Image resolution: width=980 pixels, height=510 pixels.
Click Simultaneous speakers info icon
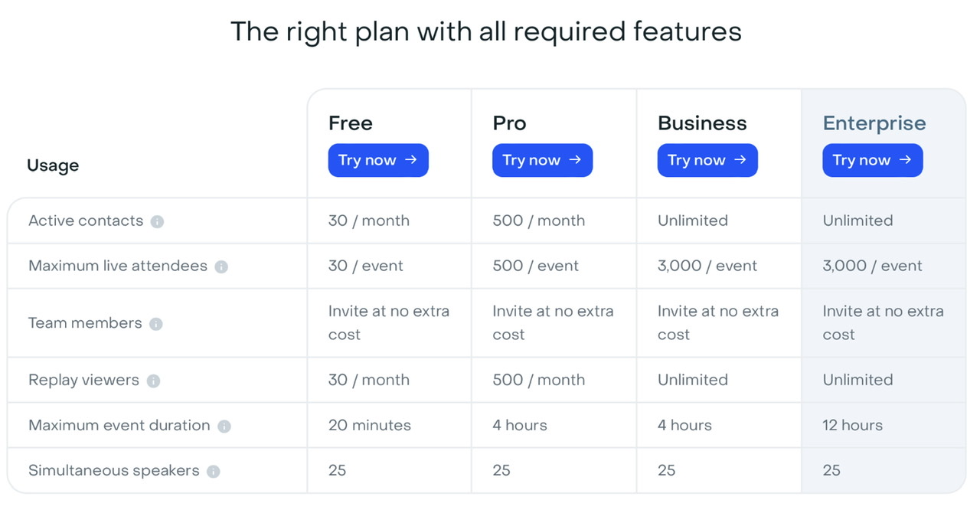pyautogui.click(x=214, y=471)
